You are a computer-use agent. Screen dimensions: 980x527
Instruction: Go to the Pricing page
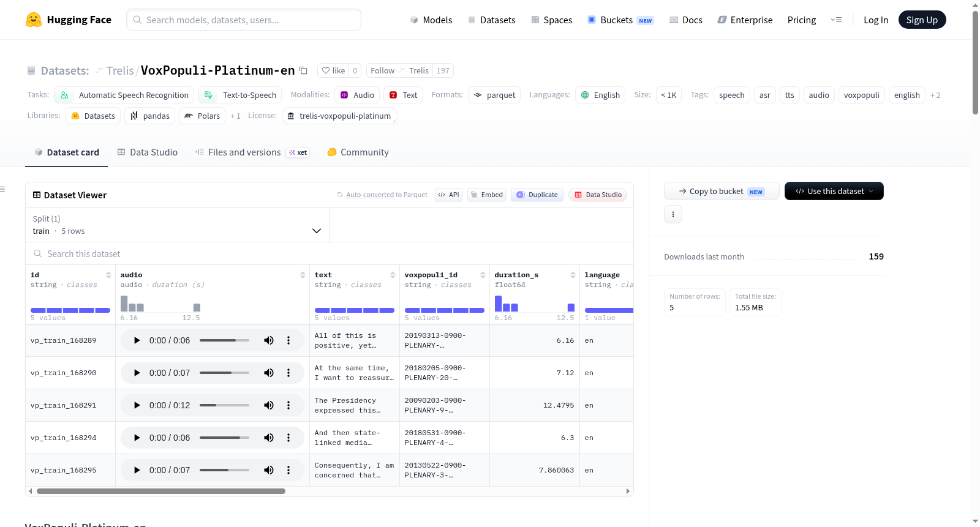tap(802, 20)
